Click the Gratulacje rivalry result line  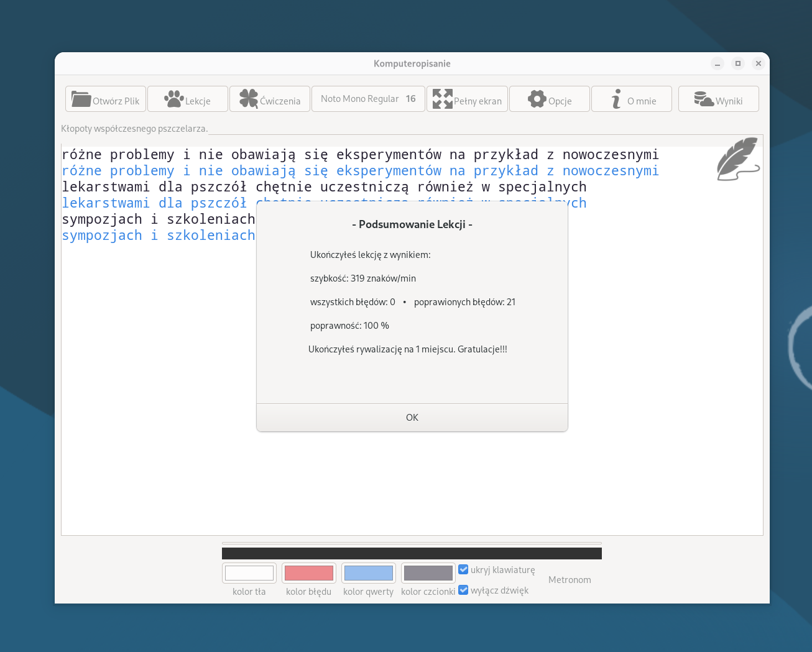pos(408,349)
